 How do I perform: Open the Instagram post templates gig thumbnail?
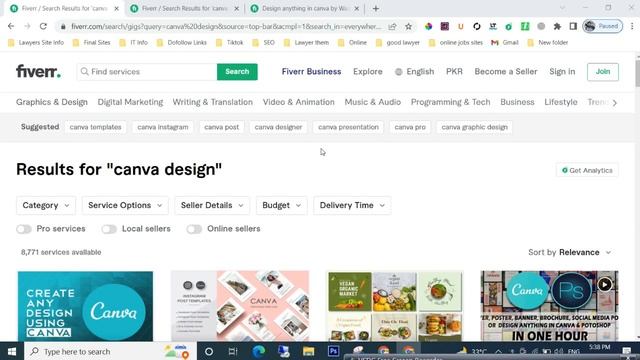[240, 306]
